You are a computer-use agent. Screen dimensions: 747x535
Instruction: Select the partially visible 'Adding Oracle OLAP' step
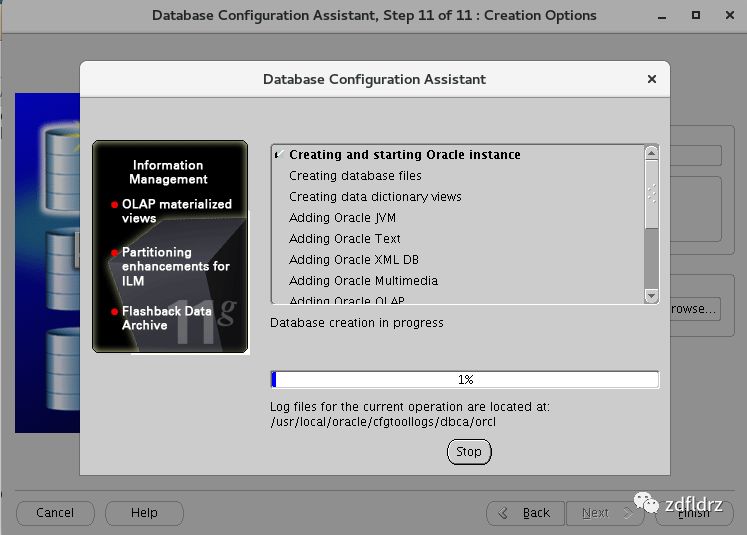[347, 300]
